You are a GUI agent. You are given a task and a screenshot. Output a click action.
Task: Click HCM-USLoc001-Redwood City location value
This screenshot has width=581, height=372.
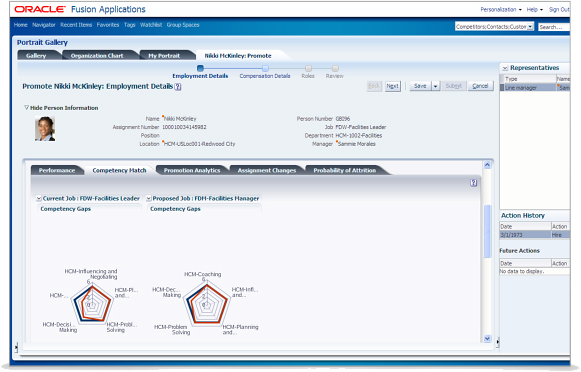click(199, 144)
